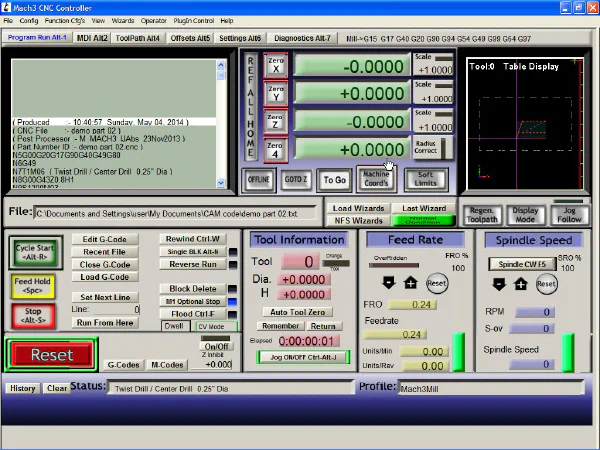Open the Help menu

[227, 21]
